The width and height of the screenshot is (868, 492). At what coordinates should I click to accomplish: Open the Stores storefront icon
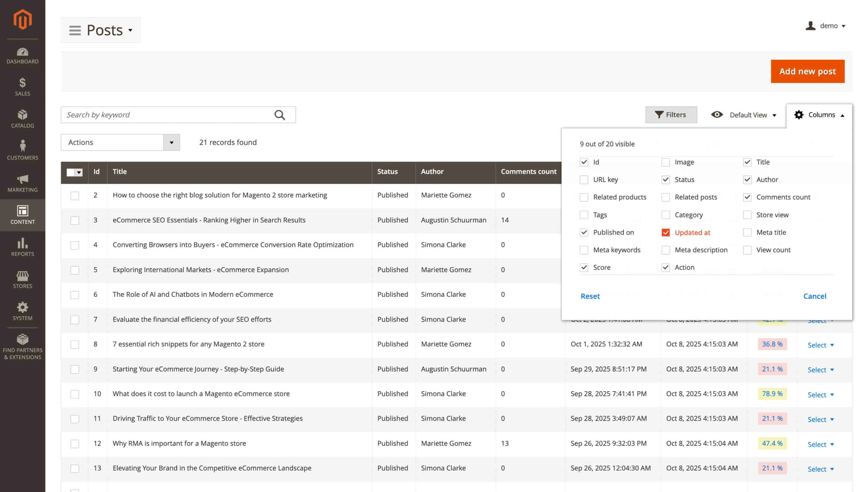[x=22, y=276]
